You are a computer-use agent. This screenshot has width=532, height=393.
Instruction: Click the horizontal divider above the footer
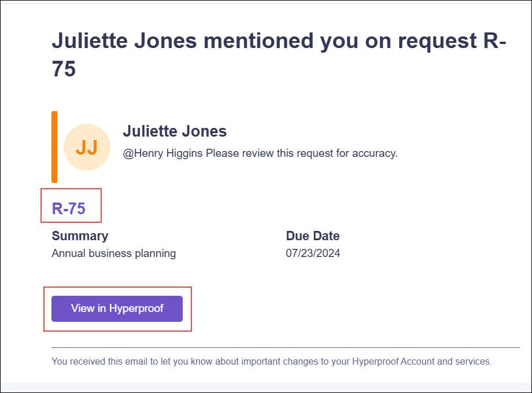[286, 347]
